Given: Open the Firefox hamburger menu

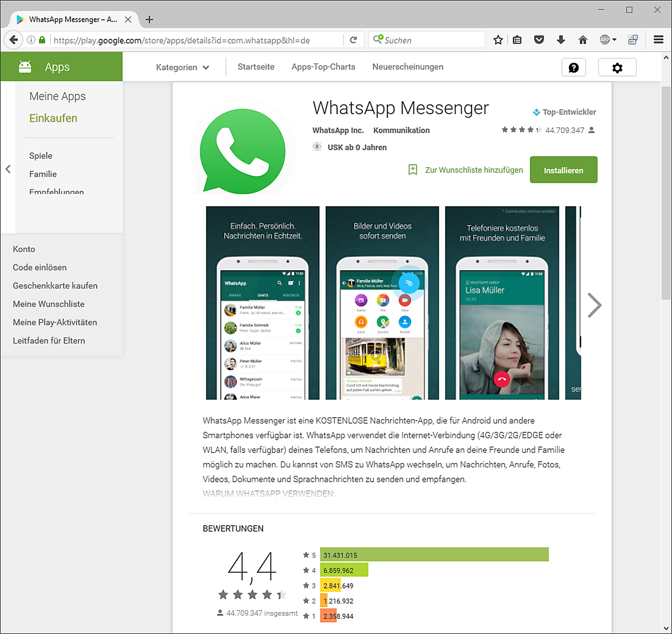Looking at the screenshot, I should click(659, 40).
